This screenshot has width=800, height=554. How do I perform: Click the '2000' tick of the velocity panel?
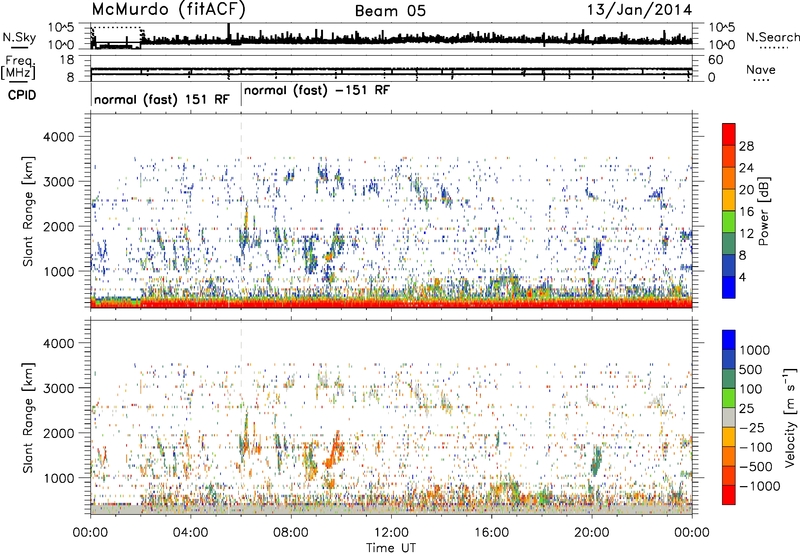point(58,433)
